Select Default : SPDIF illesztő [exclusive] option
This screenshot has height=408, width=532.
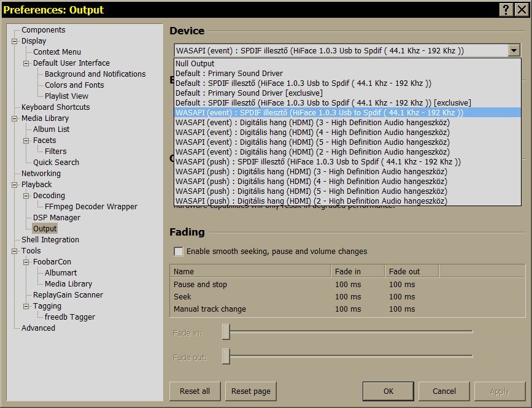(x=347, y=102)
